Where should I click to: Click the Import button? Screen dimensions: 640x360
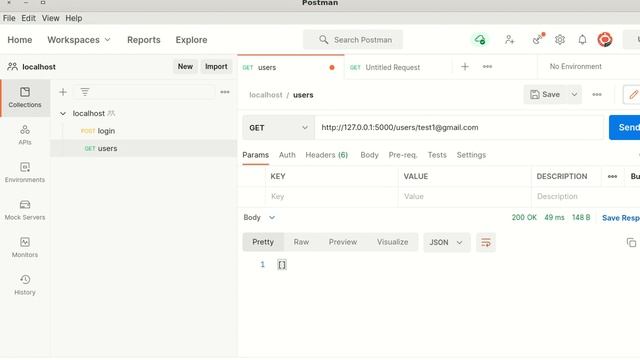pyautogui.click(x=216, y=67)
